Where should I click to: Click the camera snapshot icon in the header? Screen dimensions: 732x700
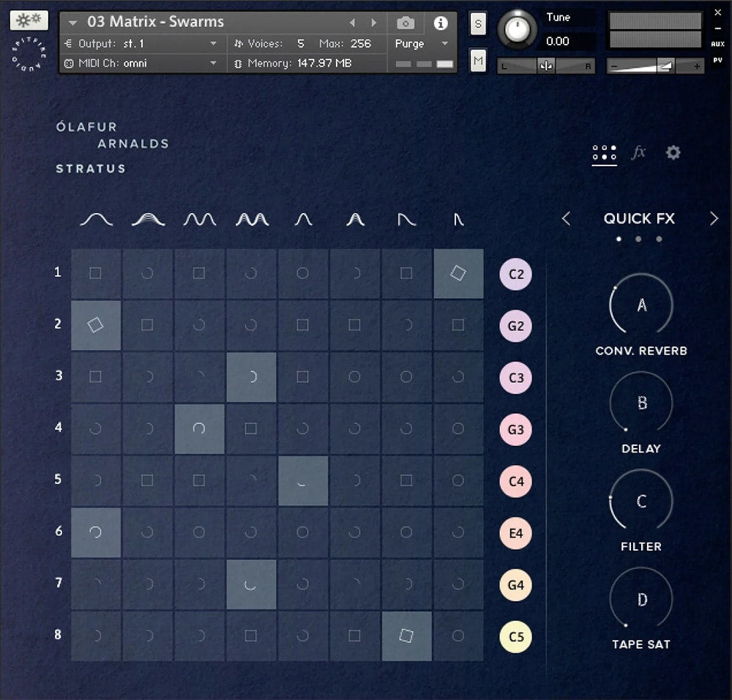click(406, 23)
